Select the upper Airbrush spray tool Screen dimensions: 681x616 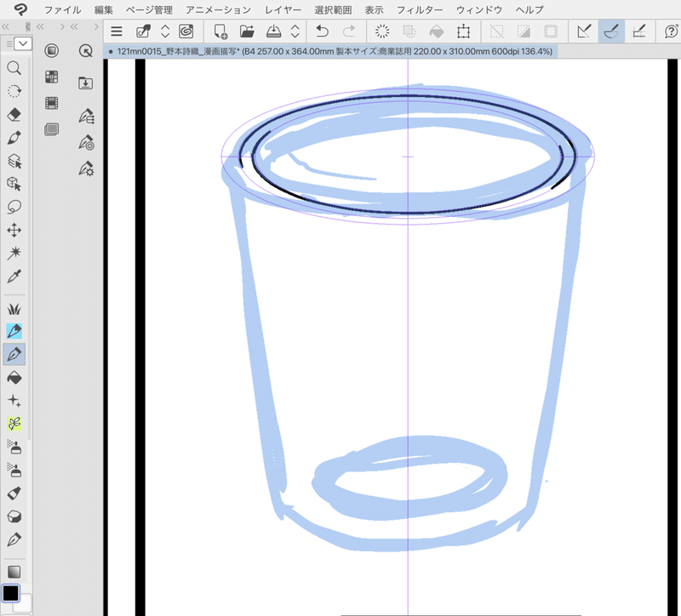14,447
